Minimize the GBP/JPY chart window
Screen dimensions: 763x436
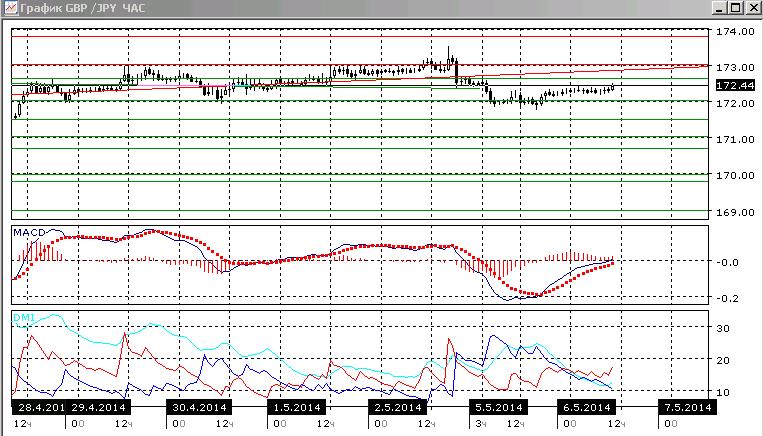tap(721, 8)
